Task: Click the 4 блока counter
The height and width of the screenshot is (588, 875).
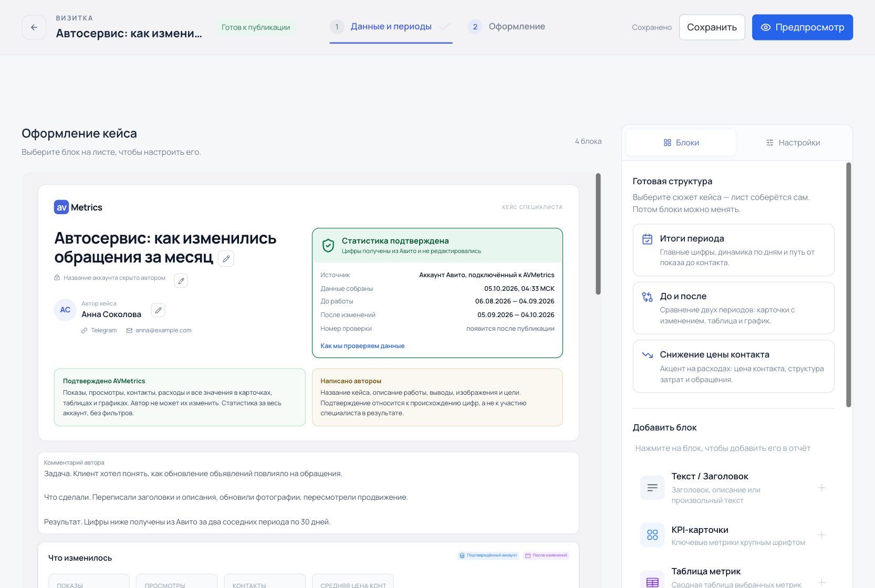Action: (x=588, y=141)
